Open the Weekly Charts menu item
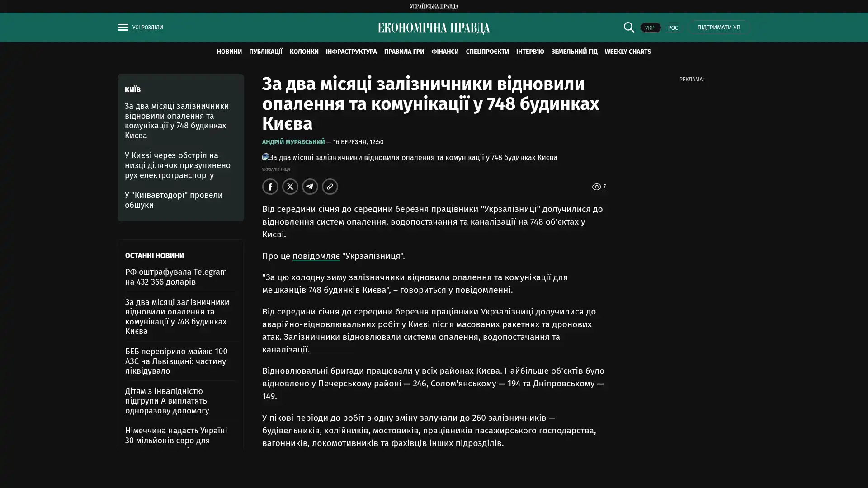The height and width of the screenshot is (488, 868). pyautogui.click(x=627, y=52)
